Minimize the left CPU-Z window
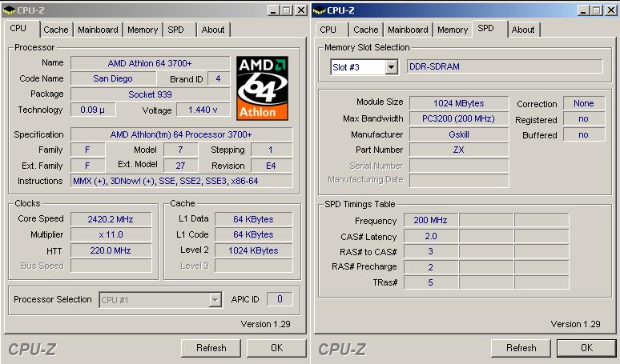The height and width of the screenshot is (364, 620). [x=273, y=10]
